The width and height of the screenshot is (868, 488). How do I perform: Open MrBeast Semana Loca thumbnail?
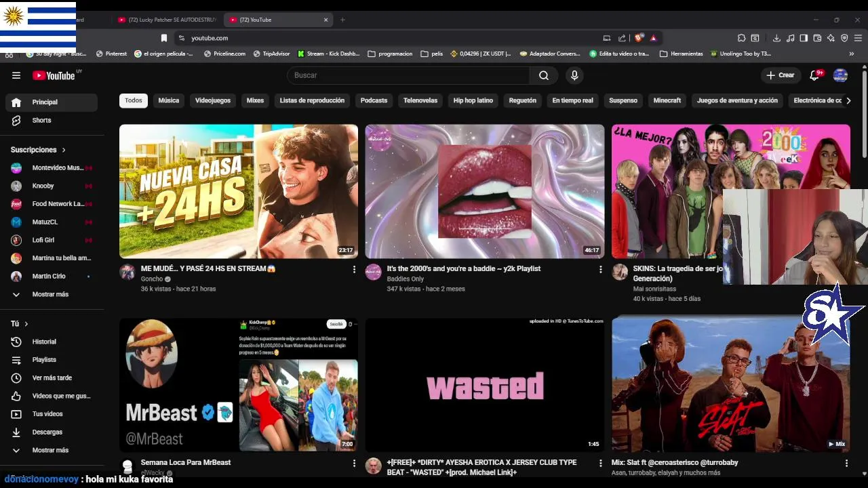click(239, 385)
